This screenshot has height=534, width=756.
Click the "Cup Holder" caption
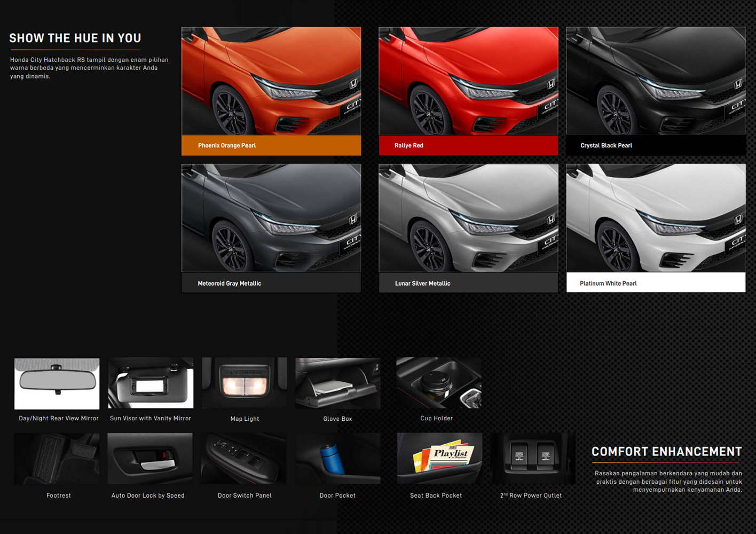pyautogui.click(x=437, y=419)
